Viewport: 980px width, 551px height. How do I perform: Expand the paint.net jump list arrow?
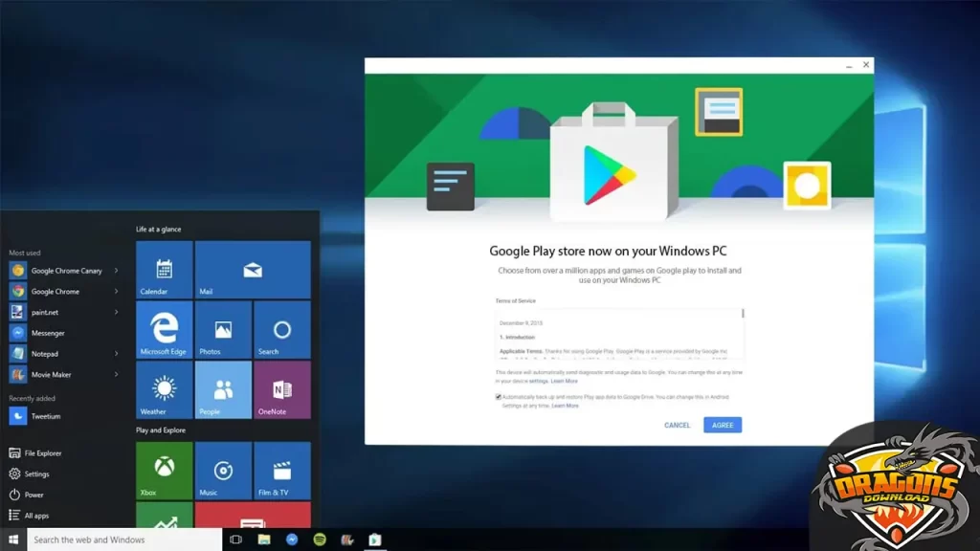[117, 312]
